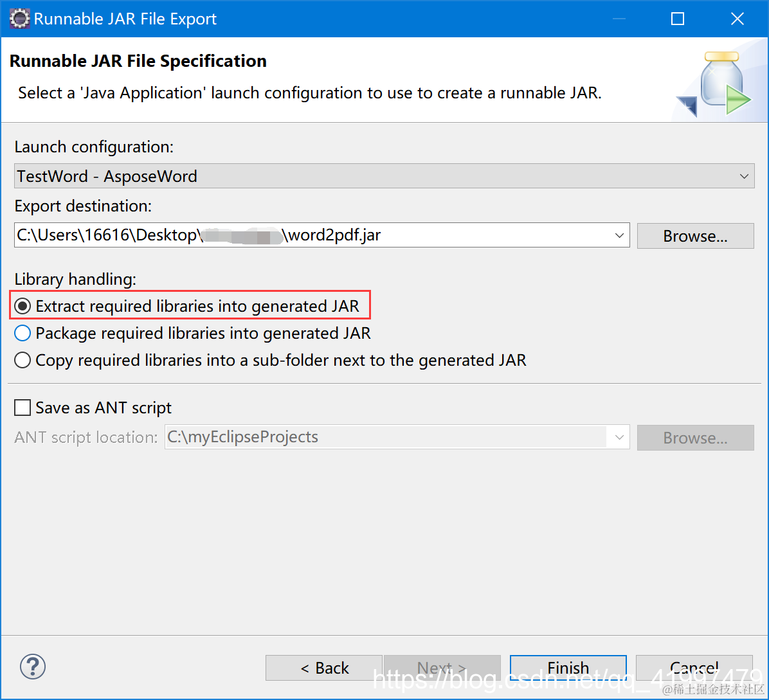Click the 'Export destination:' label
The height and width of the screenshot is (700, 769).
click(83, 206)
